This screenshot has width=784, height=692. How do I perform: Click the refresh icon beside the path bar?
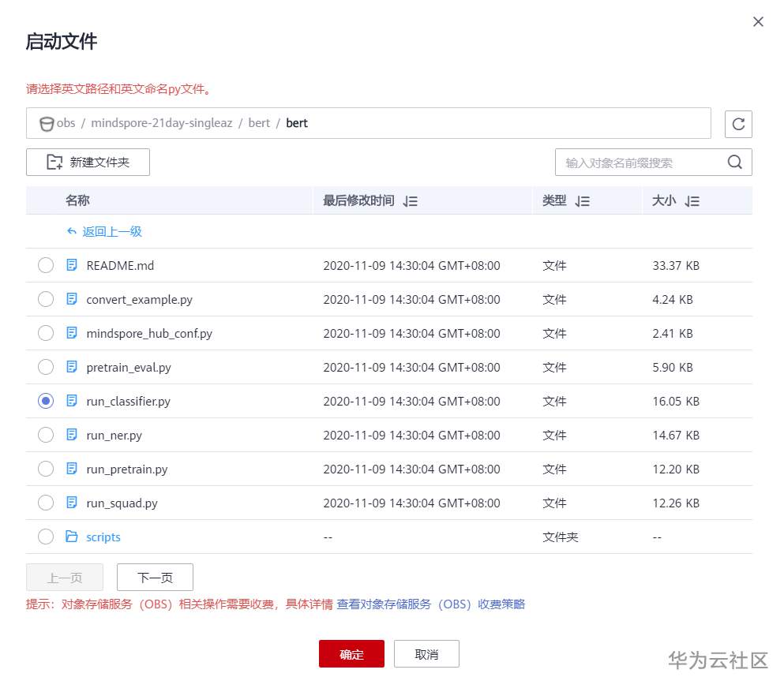point(738,124)
